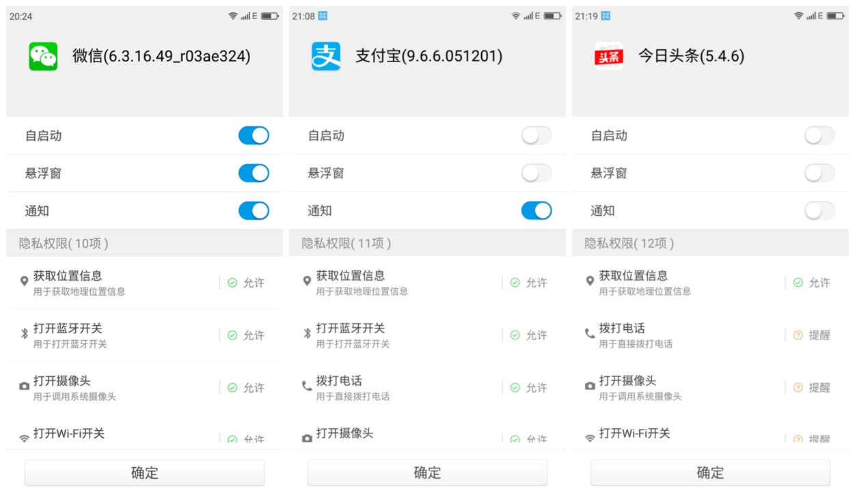Open 允许 selector for WeChat 打开蓝牙开关
This screenshot has height=504, width=855.
(x=246, y=335)
